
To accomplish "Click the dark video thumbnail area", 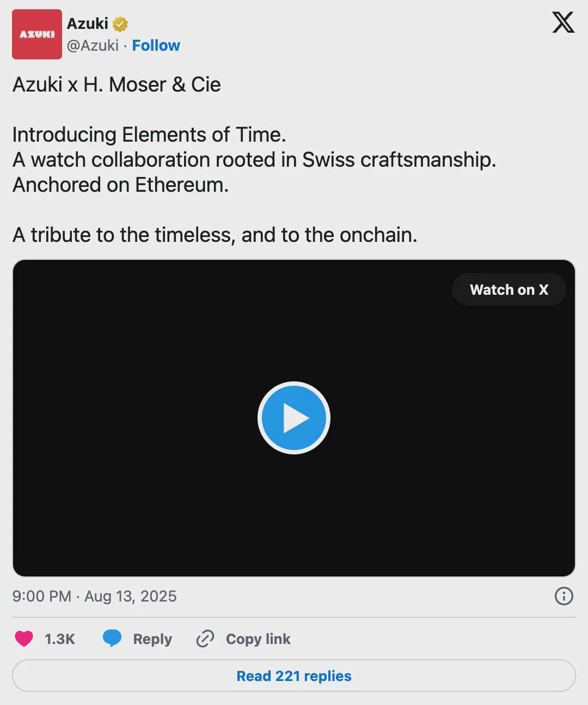I will pos(163,490).
